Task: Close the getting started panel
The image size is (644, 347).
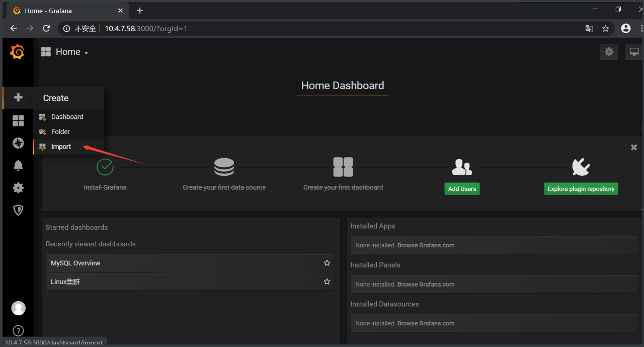Action: [634, 147]
